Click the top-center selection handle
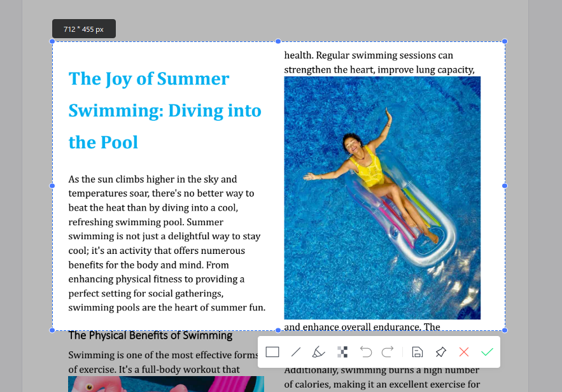 point(278,41)
